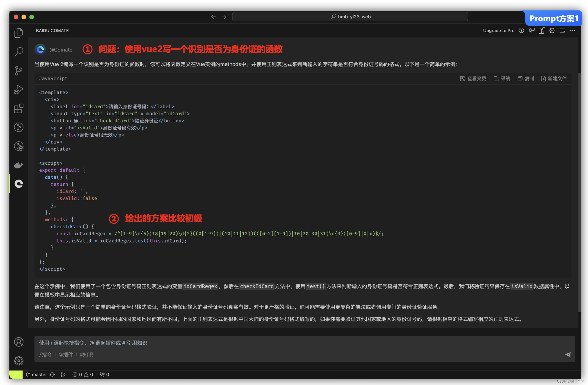Click the master branch status item

pyautogui.click(x=36, y=375)
